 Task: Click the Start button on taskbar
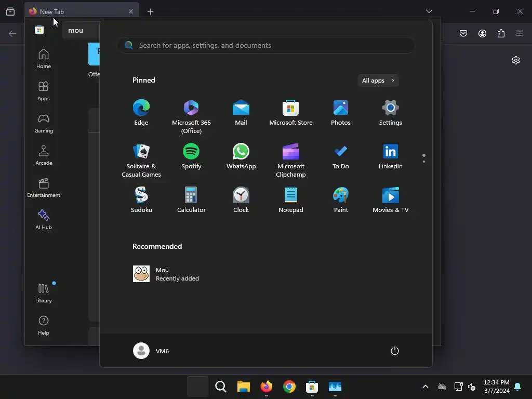point(198,387)
